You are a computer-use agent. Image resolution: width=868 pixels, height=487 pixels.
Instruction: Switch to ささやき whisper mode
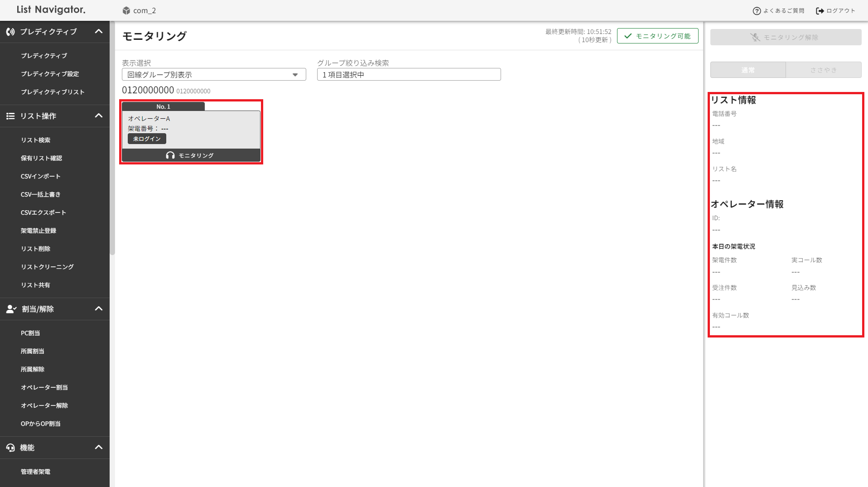823,70
